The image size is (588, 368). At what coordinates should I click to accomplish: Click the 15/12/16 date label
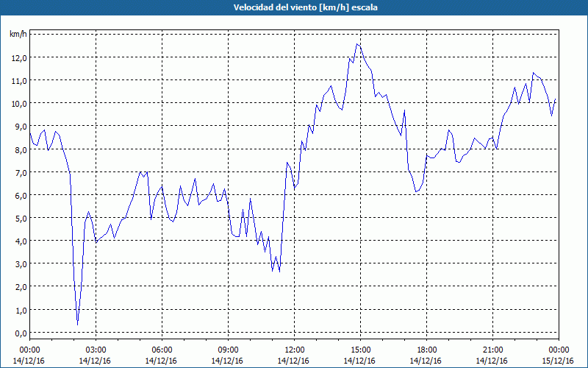point(558,361)
